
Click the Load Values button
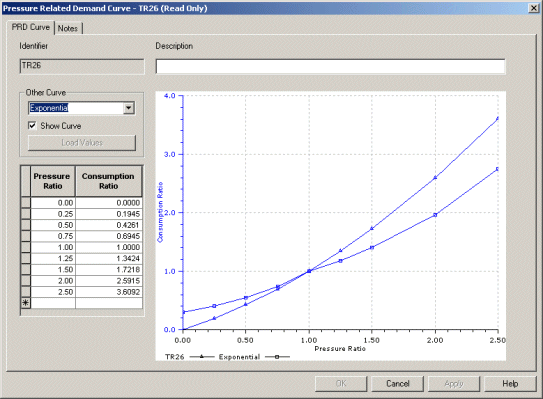pyautogui.click(x=82, y=143)
